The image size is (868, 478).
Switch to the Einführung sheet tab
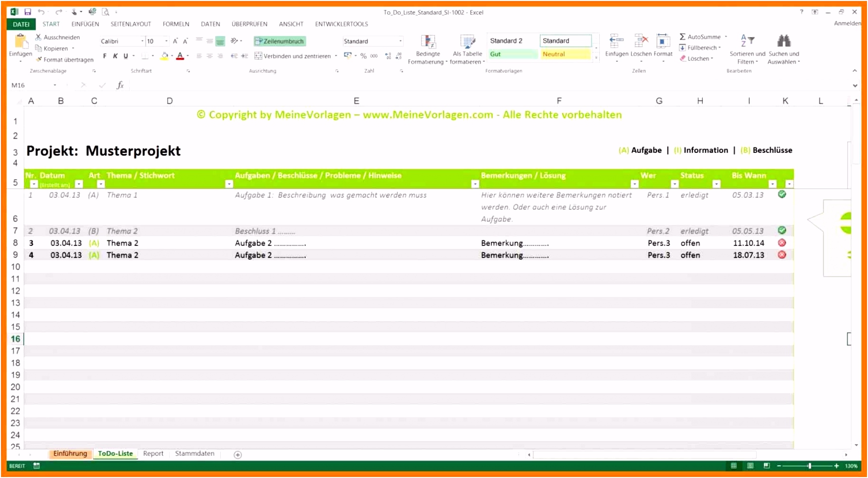[70, 453]
